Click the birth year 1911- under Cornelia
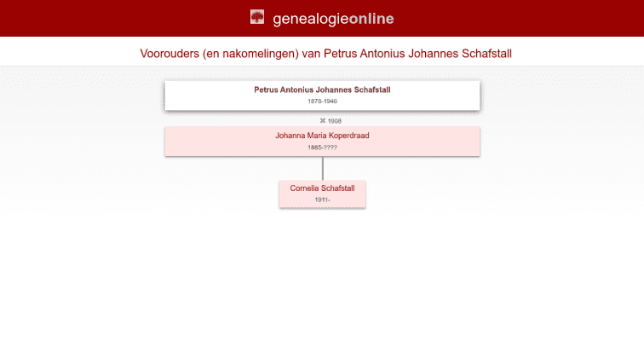Image resolution: width=644 pixels, height=341 pixels. point(322,199)
